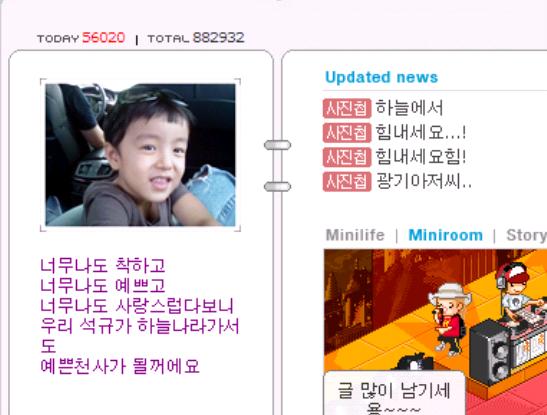This screenshot has height=415, width=547.
Task: Click the speaker box in miniroom
Action: 489,352
